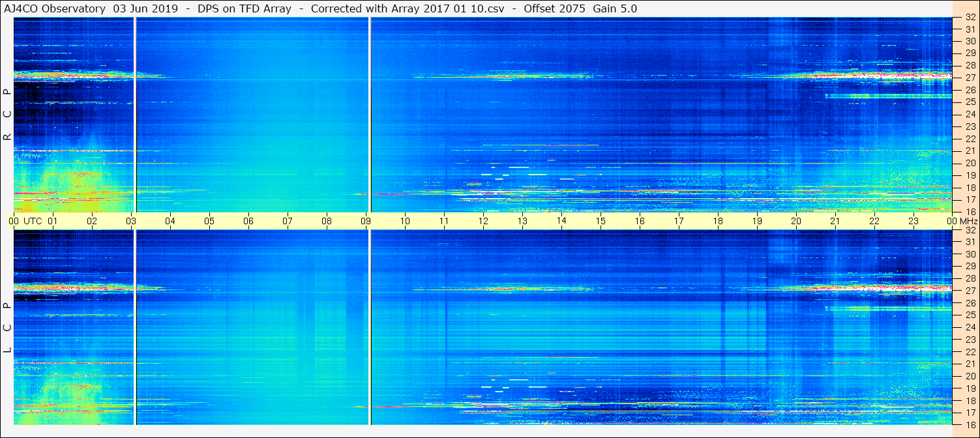Click the 18 MHz label on the upper RCP scale

coord(970,187)
